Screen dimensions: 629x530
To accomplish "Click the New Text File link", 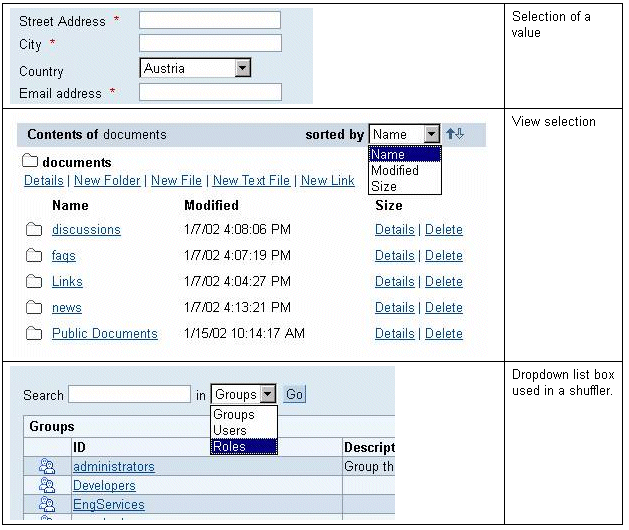I will pos(251,181).
